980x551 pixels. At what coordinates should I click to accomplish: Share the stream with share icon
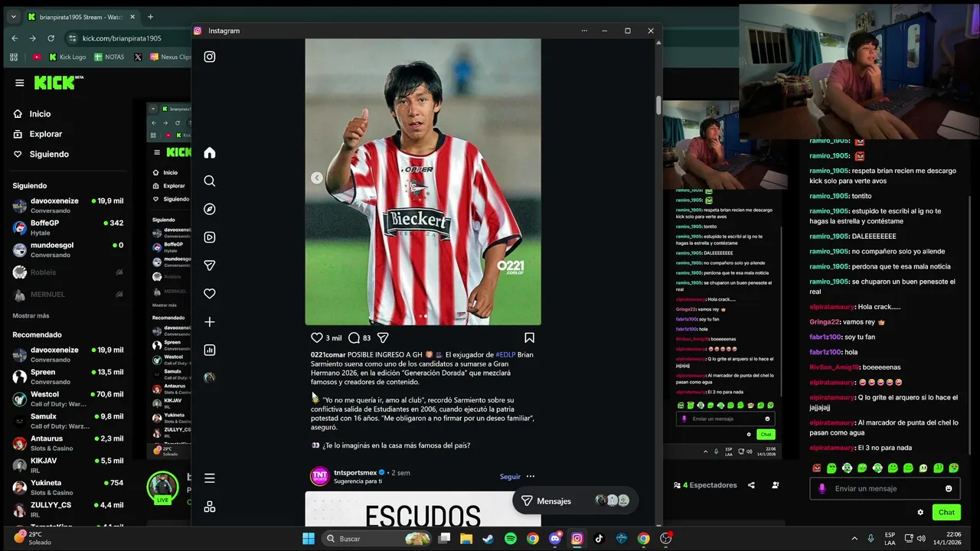coord(751,485)
